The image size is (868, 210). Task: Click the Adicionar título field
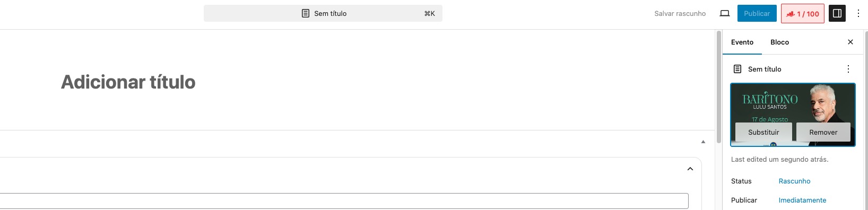tap(128, 82)
